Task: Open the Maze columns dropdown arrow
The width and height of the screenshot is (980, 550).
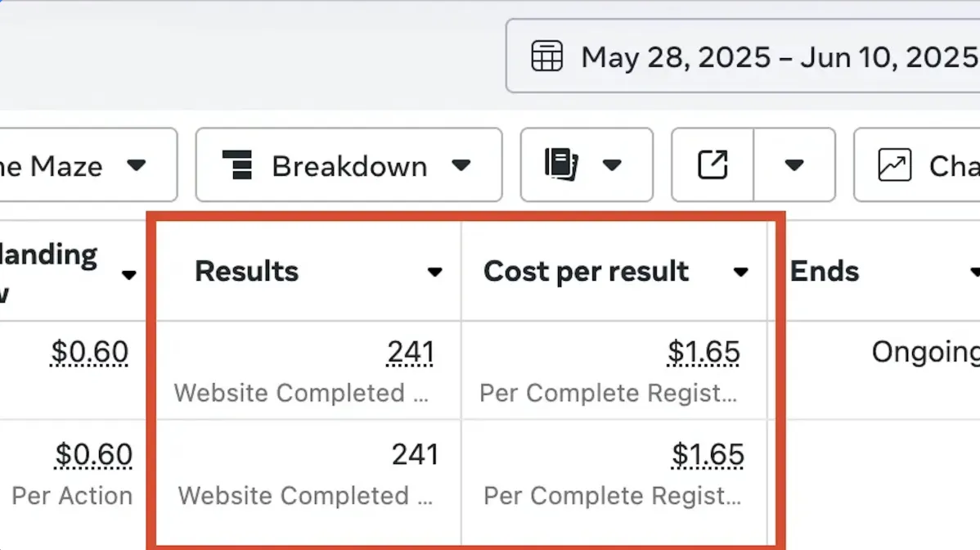Action: pos(136,165)
